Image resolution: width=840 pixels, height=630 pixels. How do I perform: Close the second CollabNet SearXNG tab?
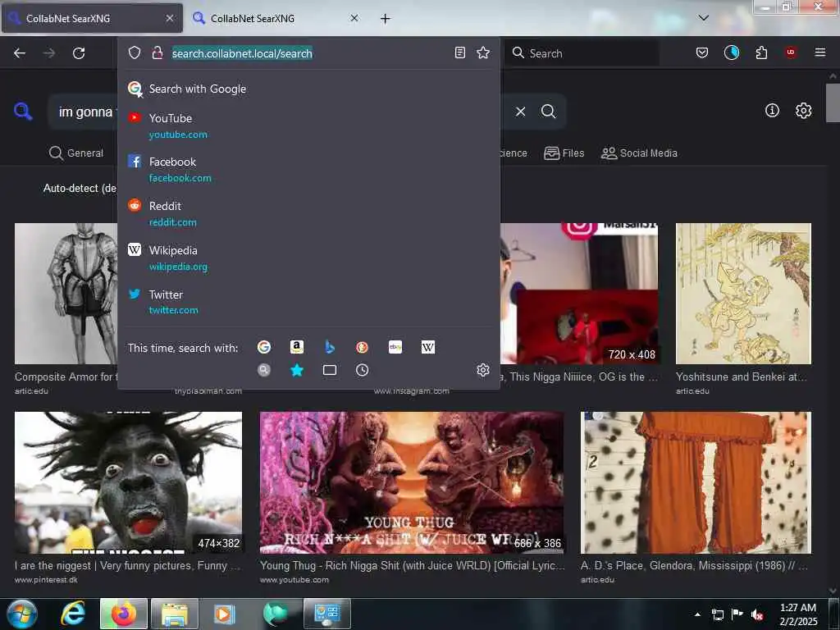tap(354, 18)
